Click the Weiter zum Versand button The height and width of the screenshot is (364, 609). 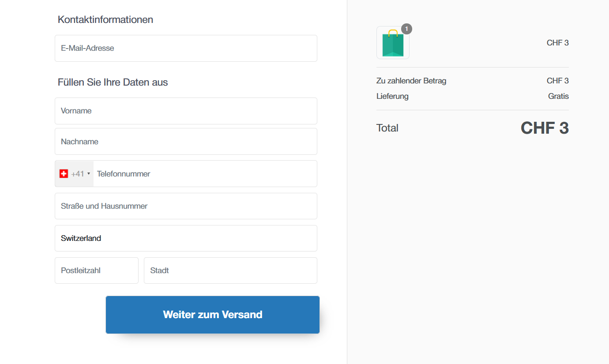pos(213,315)
